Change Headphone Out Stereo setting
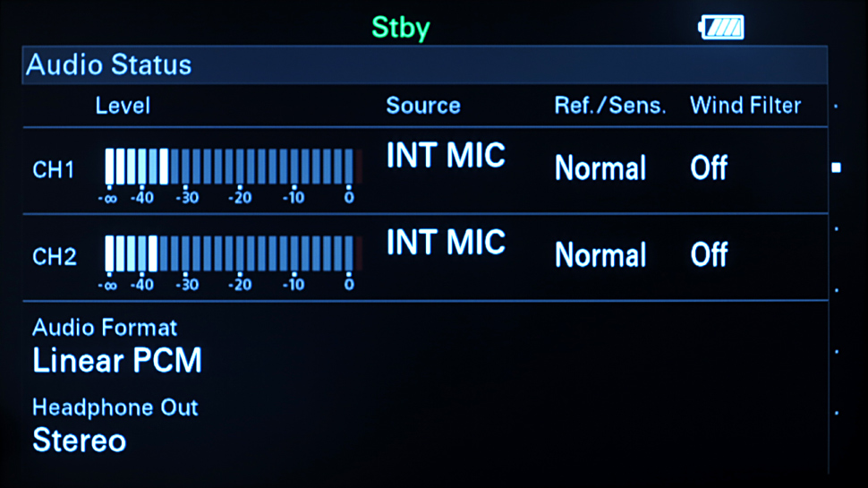Image resolution: width=868 pixels, height=488 pixels. 80,441
